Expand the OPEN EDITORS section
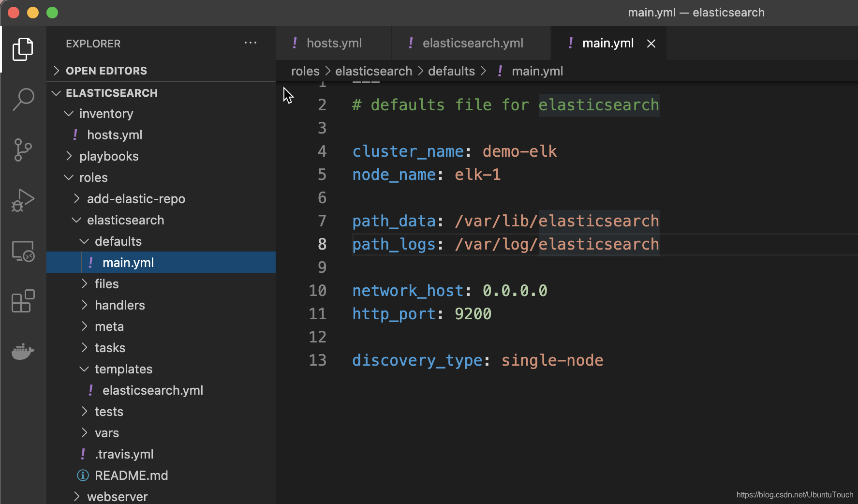 point(57,71)
